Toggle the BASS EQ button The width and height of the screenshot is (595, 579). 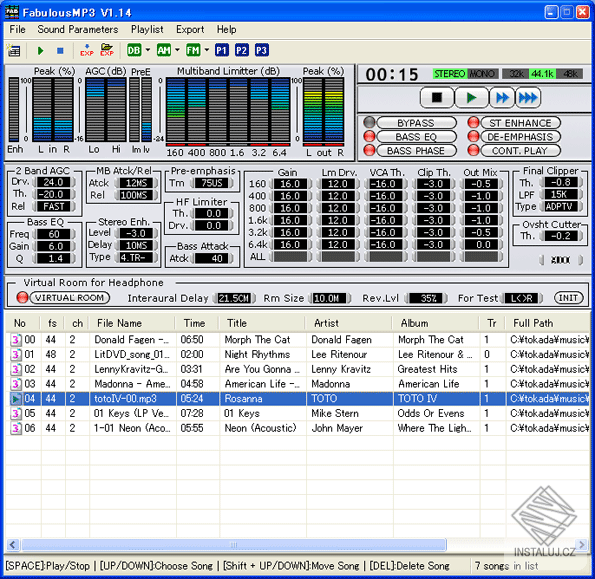(x=416, y=137)
